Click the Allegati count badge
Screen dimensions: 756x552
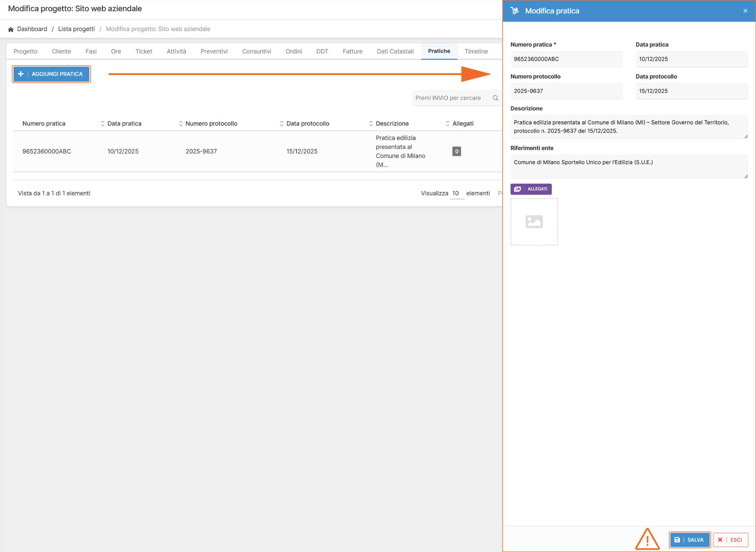click(456, 151)
